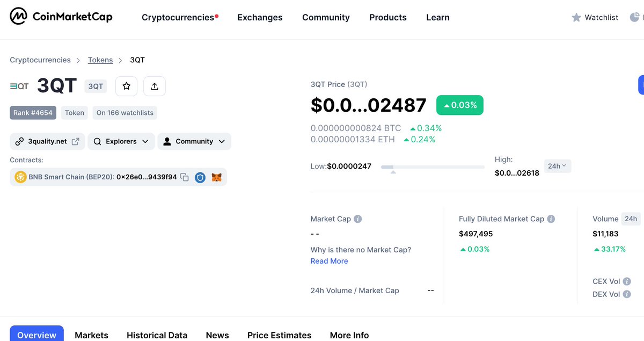Open the Learn menu
The height and width of the screenshot is (341, 644).
(438, 17)
